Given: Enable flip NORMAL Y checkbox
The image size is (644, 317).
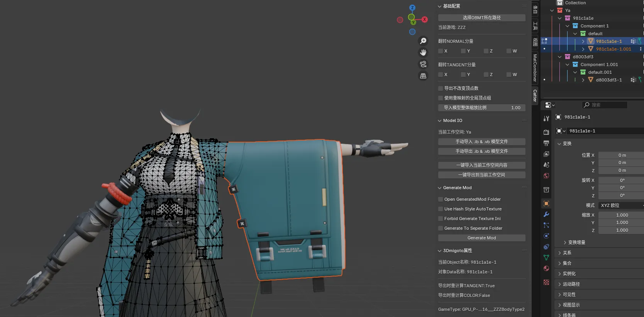Looking at the screenshot, I should [x=463, y=51].
